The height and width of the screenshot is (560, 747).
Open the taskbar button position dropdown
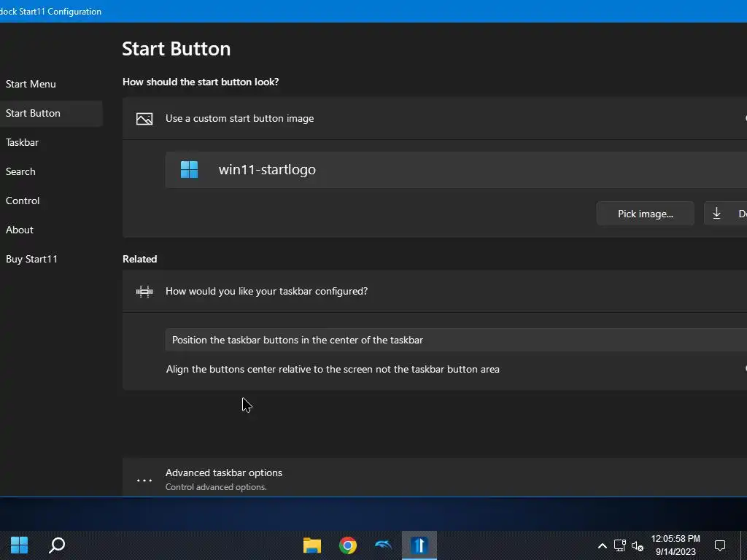click(456, 340)
